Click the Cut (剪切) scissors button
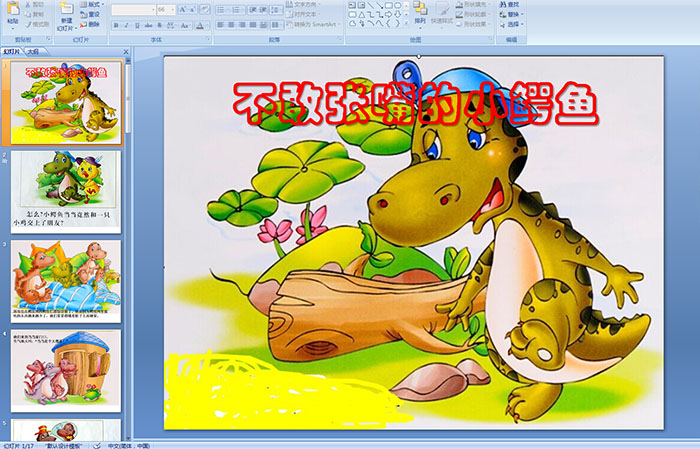 [x=34, y=4]
